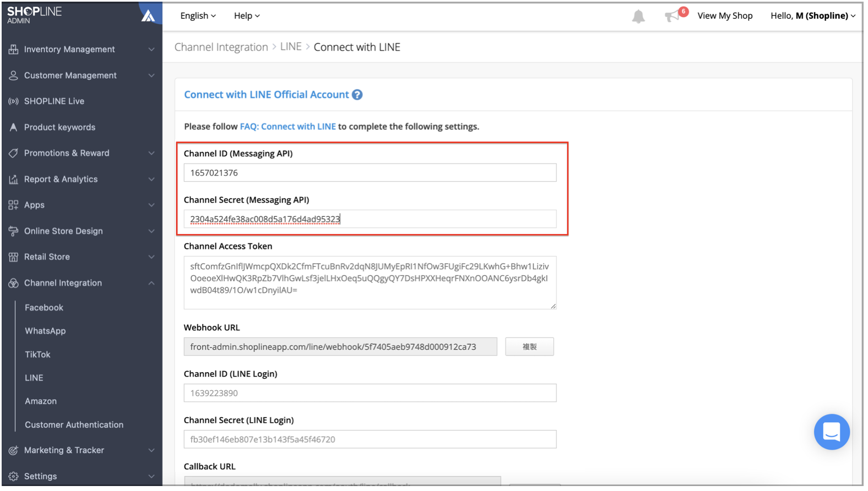This screenshot has width=868, height=491.
Task: Expand Inventory Management chevron
Action: click(151, 50)
